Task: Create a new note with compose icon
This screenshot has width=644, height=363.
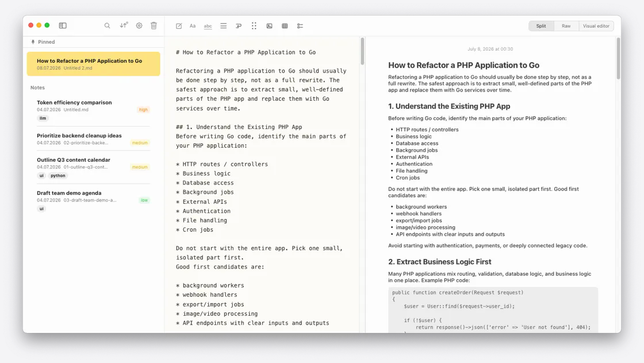Action: click(x=179, y=26)
